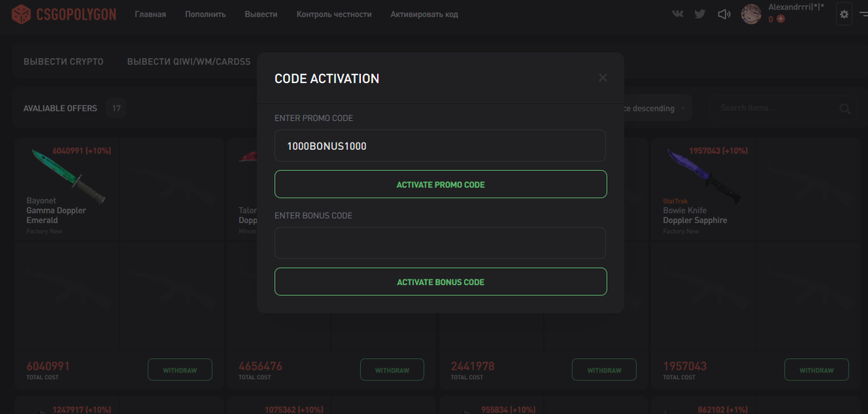The height and width of the screenshot is (414, 868).
Task: Click the Bowie Knife item name
Action: [x=685, y=211]
